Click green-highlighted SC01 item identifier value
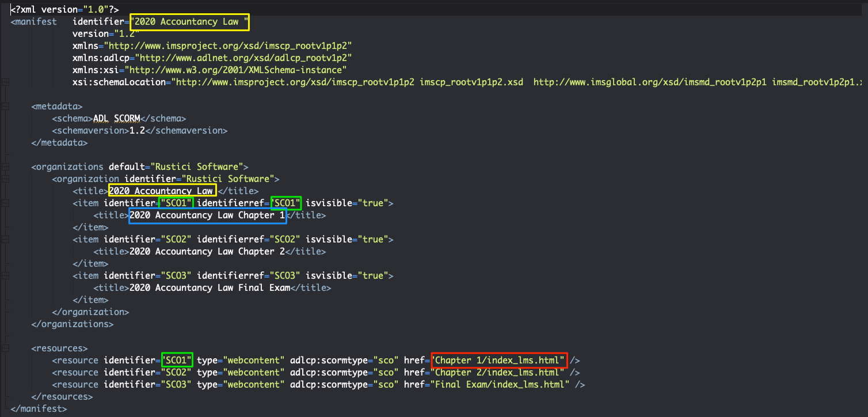This screenshot has height=417, width=868. click(176, 203)
